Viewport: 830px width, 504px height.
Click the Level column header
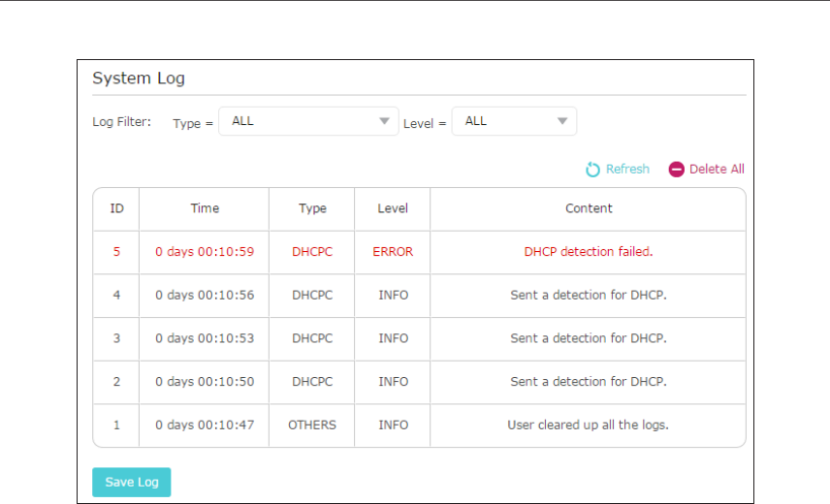(393, 208)
